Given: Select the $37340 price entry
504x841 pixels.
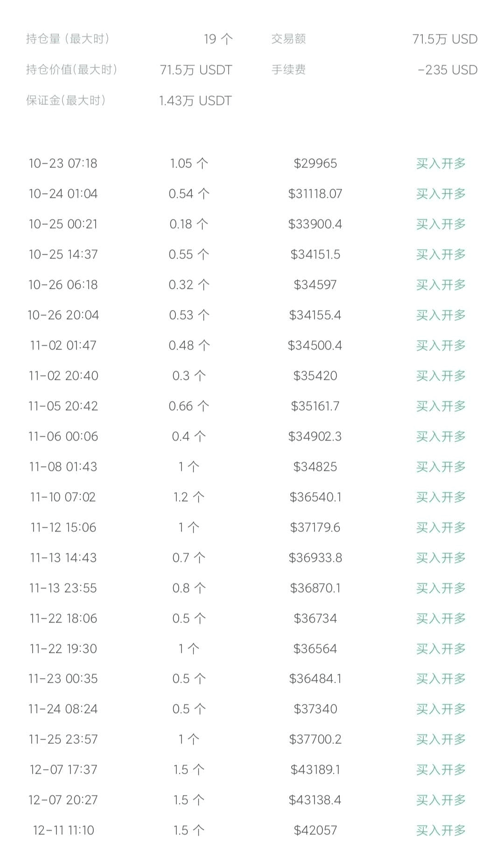Looking at the screenshot, I should tap(315, 709).
